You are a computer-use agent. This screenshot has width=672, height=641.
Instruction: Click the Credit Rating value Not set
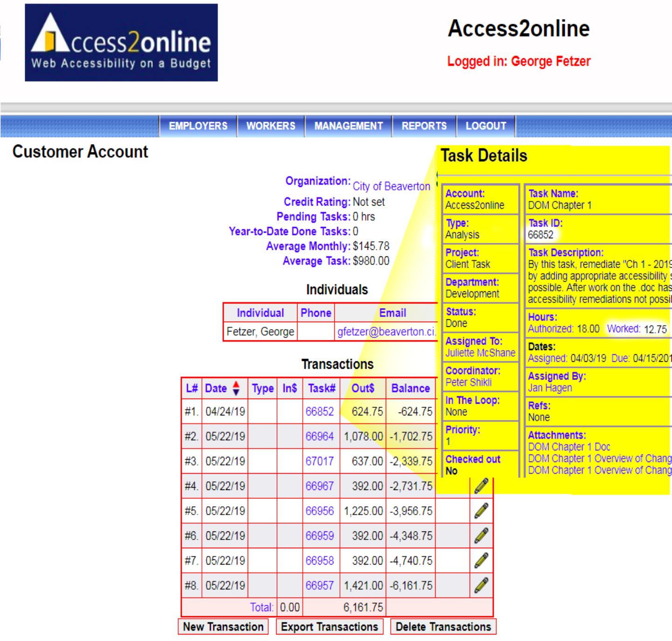[x=369, y=202]
